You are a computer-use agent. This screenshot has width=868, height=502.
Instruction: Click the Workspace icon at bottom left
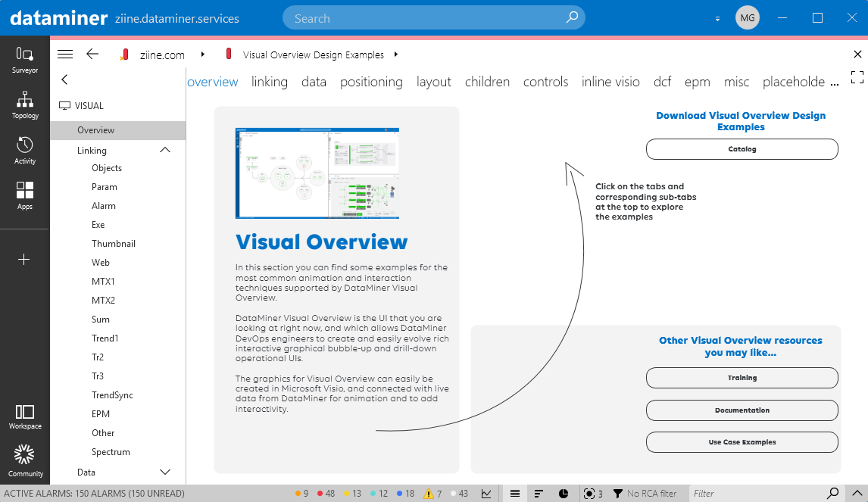25,415
